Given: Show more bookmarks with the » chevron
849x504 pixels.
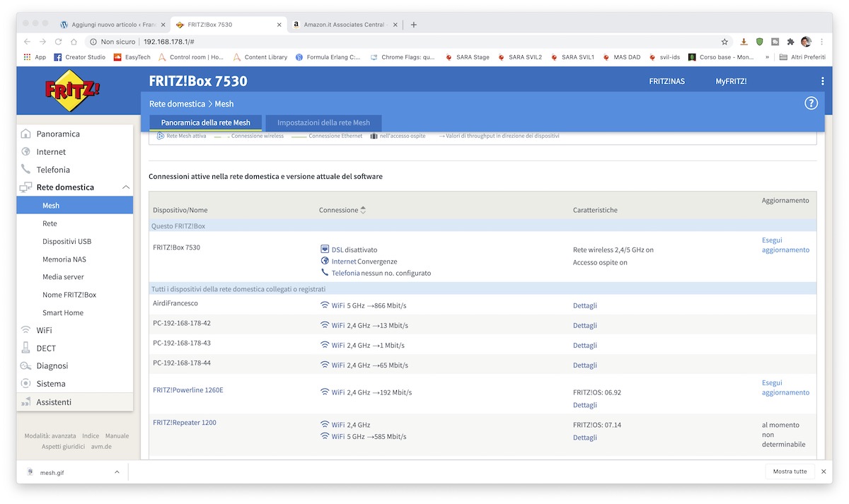Looking at the screenshot, I should coord(767,57).
